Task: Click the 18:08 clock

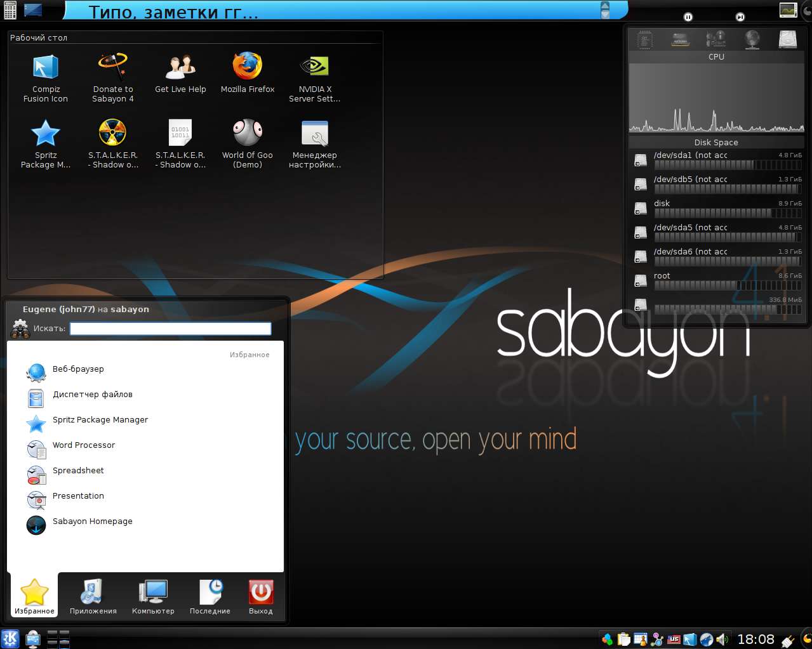Action: tap(756, 639)
